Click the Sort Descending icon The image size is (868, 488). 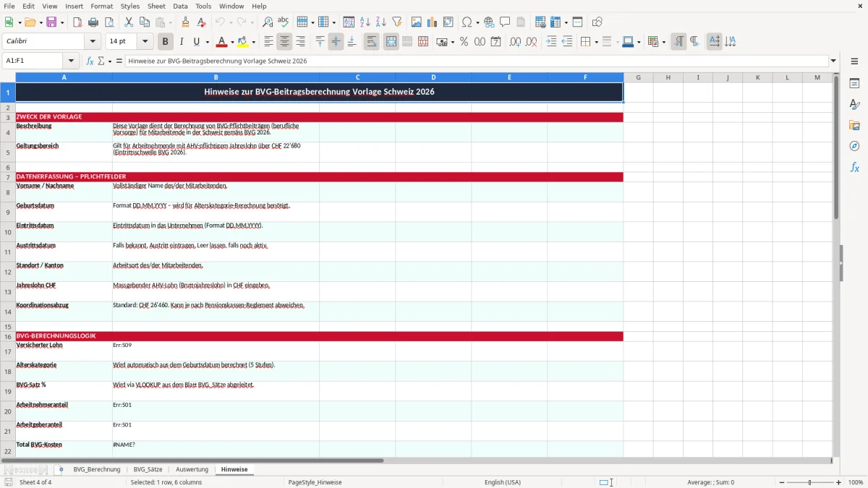click(381, 22)
